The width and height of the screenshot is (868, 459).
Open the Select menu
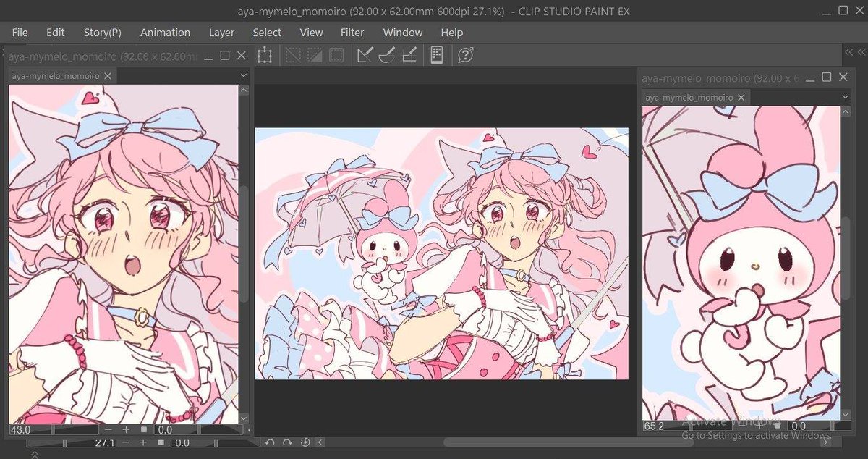tap(267, 33)
